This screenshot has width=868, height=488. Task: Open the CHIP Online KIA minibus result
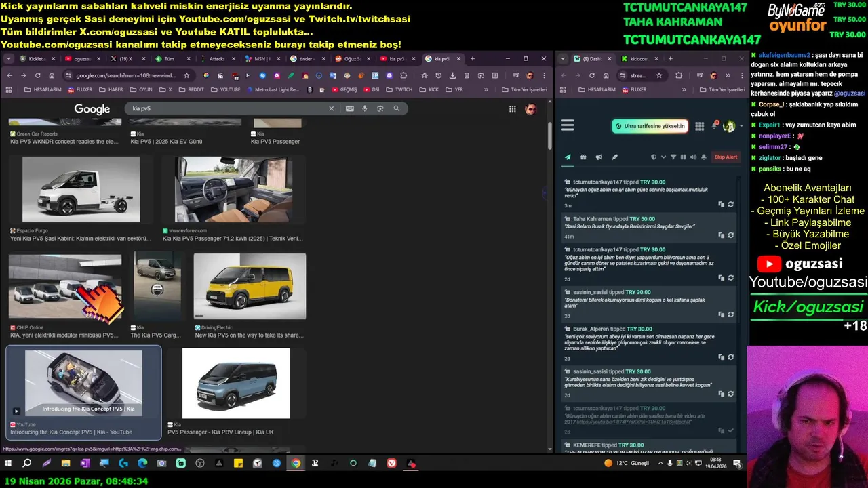[65, 286]
